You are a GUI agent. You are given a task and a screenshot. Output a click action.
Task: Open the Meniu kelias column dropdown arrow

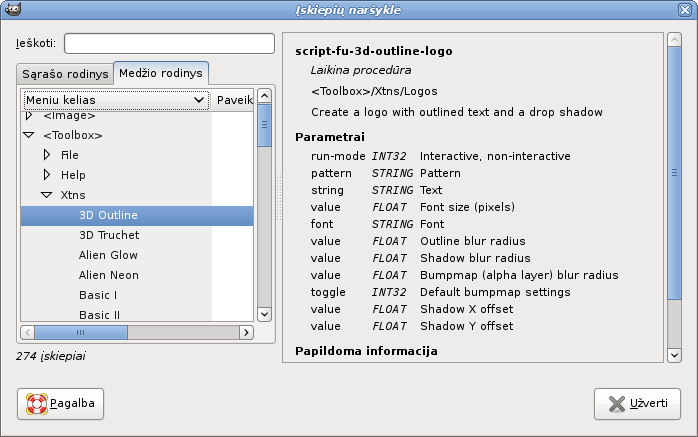(x=198, y=100)
